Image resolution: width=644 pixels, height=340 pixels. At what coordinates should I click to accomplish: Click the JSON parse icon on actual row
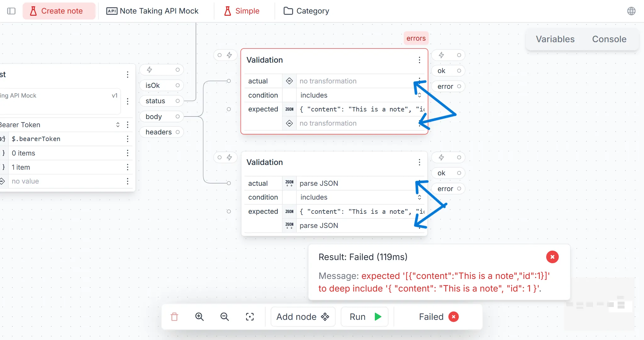click(x=290, y=183)
